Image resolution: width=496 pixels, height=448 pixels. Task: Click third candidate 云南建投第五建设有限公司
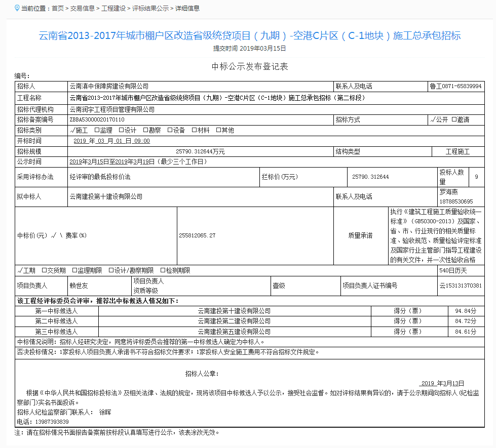pyautogui.click(x=235, y=332)
